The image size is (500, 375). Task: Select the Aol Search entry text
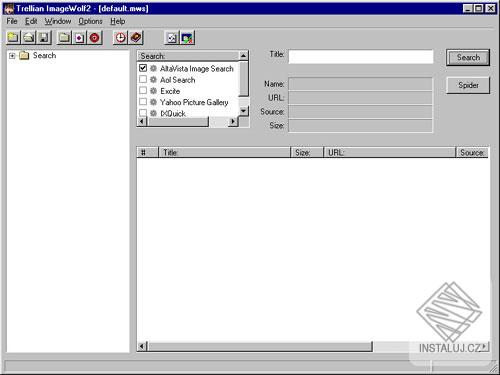point(177,80)
